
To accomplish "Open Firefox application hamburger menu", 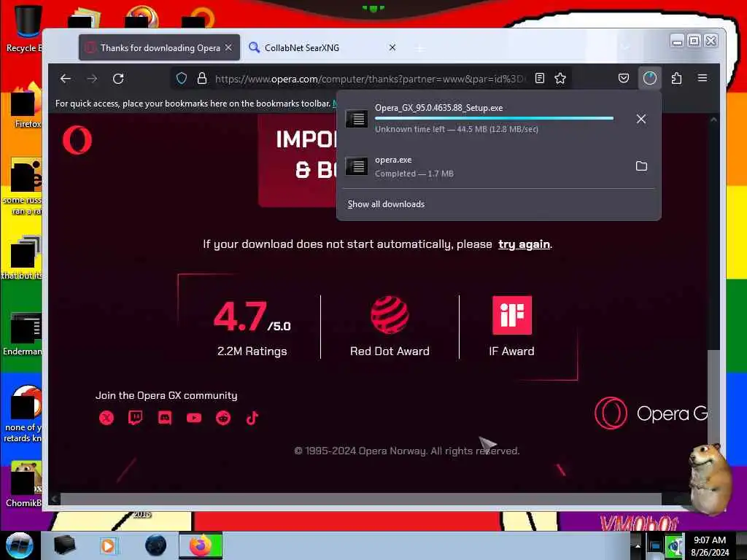I will (703, 77).
